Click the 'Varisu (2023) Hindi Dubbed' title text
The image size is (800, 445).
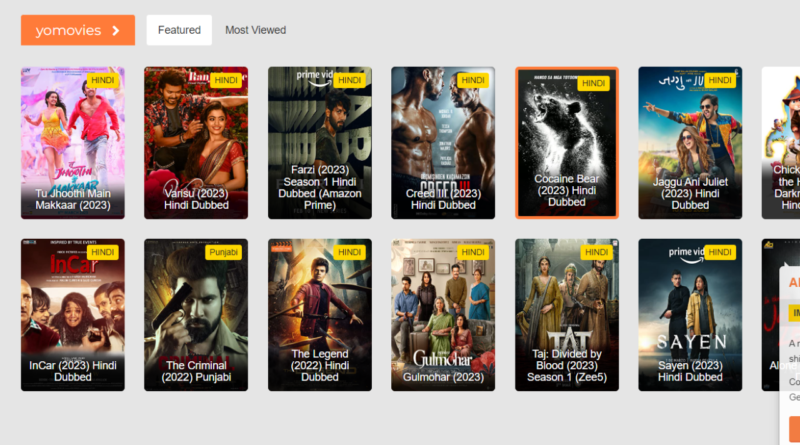point(196,199)
